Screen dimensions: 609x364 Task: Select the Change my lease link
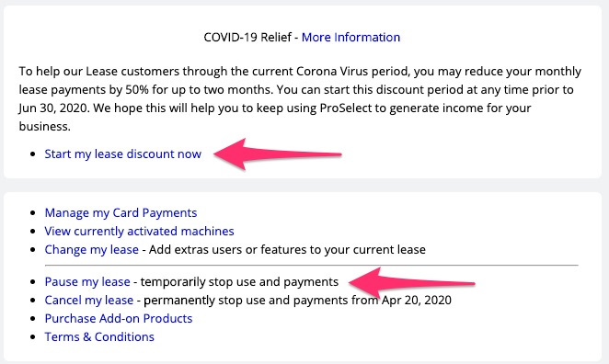tap(92, 249)
